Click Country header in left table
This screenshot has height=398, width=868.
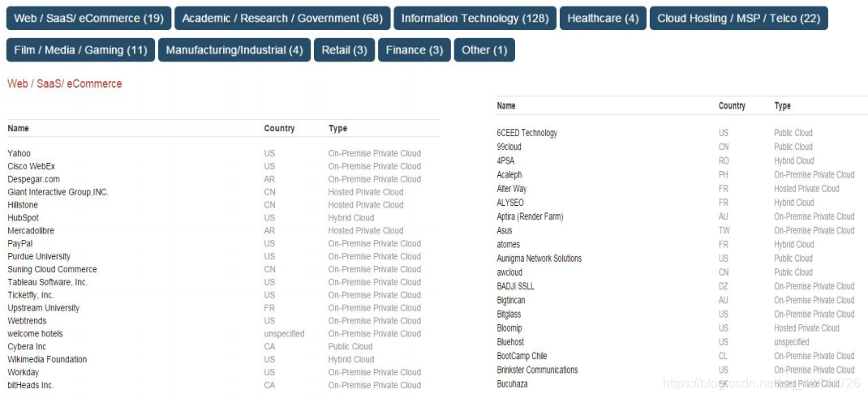(279, 128)
